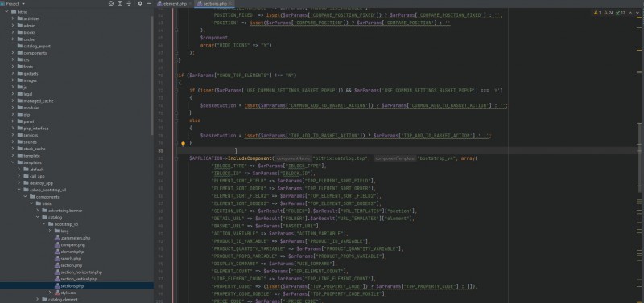Screen dimensions: 644x303
Task: Expand the lang folder
Action: pos(50,231)
